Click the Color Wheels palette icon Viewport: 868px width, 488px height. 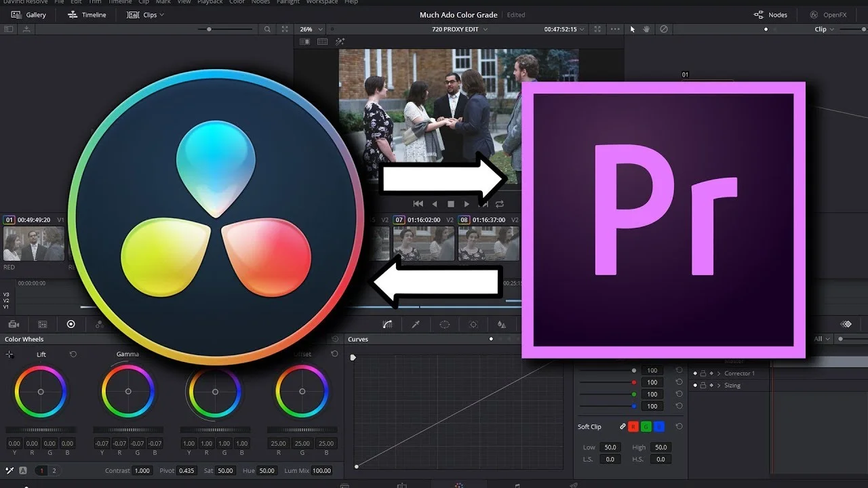(71, 324)
